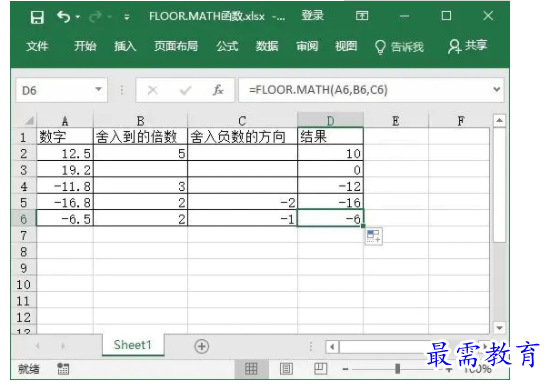Click the 告诉我 lightbulb search box
The height and width of the screenshot is (386, 548).
399,47
